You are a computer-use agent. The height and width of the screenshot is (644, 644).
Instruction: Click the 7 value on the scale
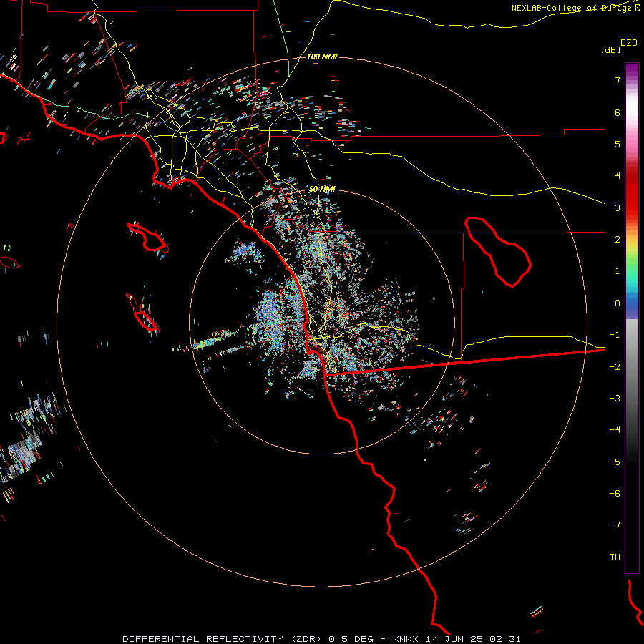tap(618, 80)
